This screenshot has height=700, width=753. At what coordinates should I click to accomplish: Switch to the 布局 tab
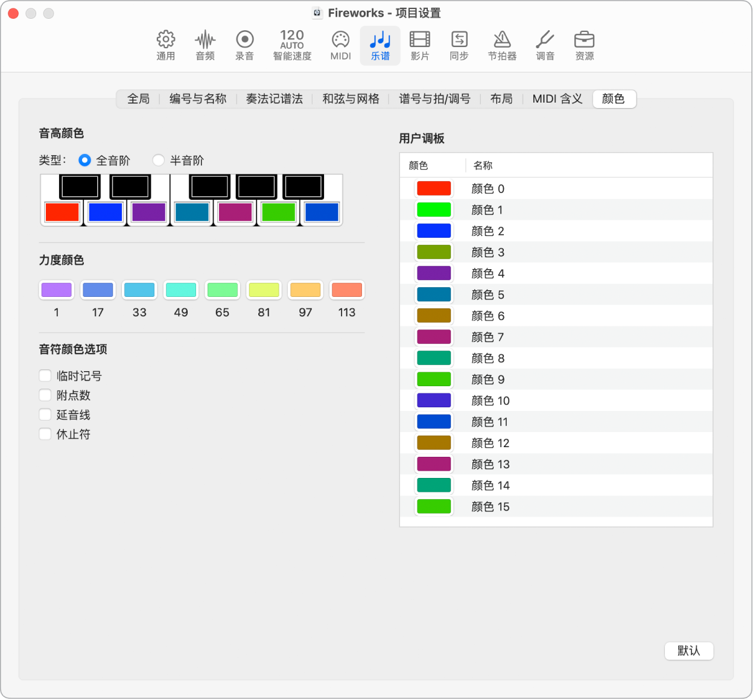pyautogui.click(x=501, y=99)
